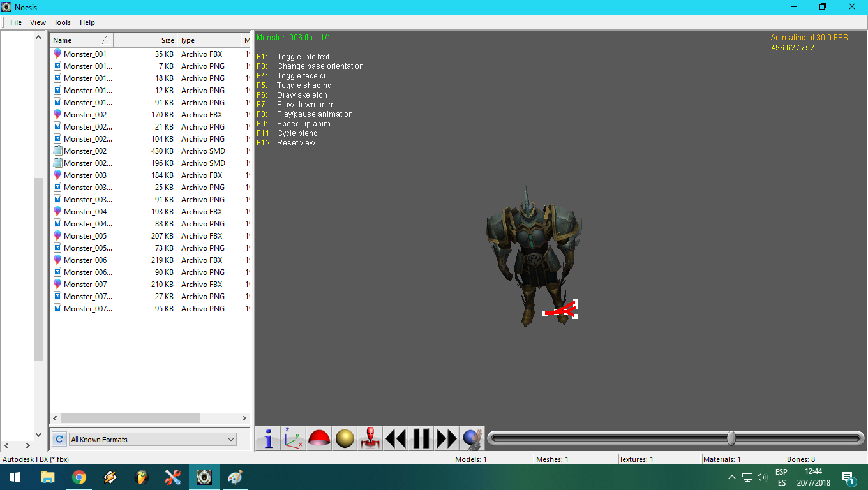Open File Explorer from the taskbar
This screenshot has width=868, height=490.
[x=47, y=477]
